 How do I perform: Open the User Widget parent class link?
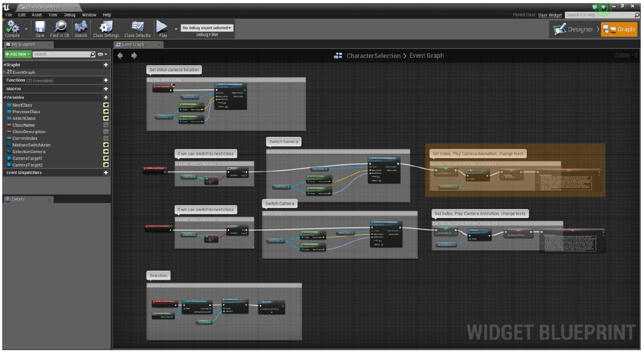click(x=550, y=15)
